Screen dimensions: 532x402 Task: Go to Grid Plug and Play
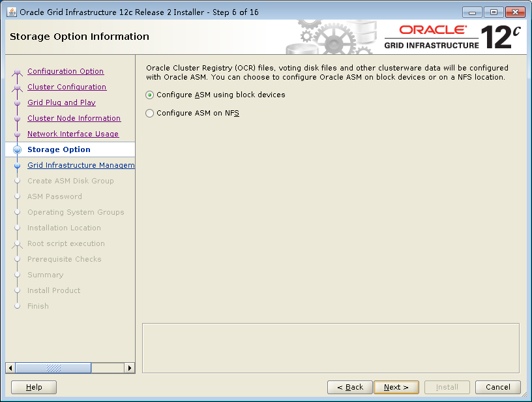(x=61, y=102)
